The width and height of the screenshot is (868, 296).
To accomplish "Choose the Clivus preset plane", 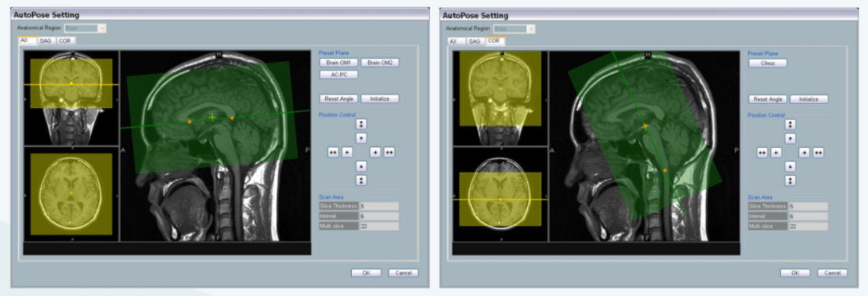I will pos(767,62).
